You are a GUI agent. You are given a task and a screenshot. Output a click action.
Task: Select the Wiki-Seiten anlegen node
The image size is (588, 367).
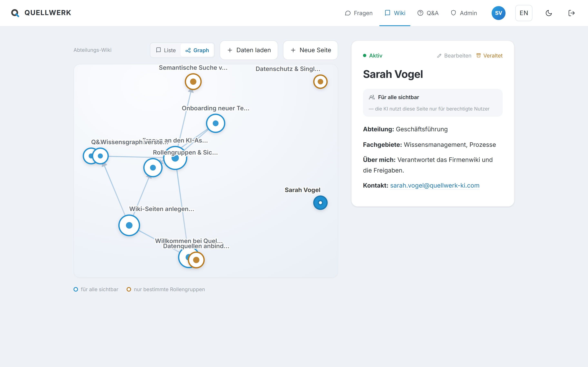point(129,225)
